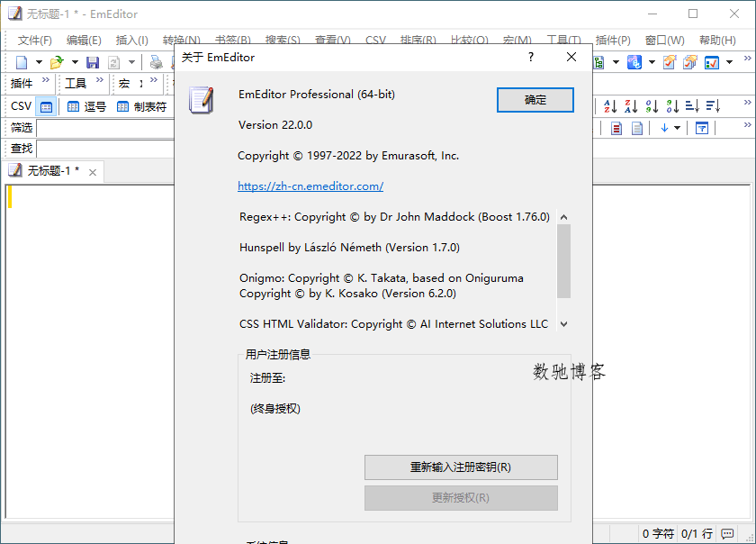Open the 帮助(H) menu
756x544 pixels.
[717, 40]
